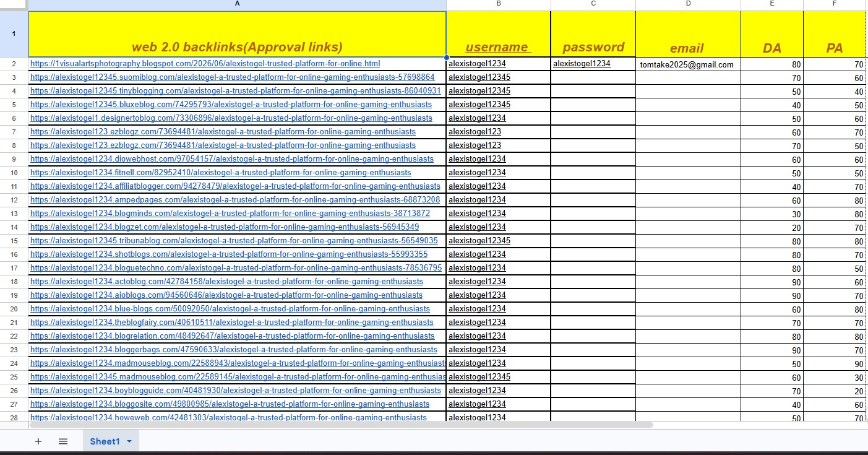
Task: Select the empty password cell in row 10
Action: 593,173
